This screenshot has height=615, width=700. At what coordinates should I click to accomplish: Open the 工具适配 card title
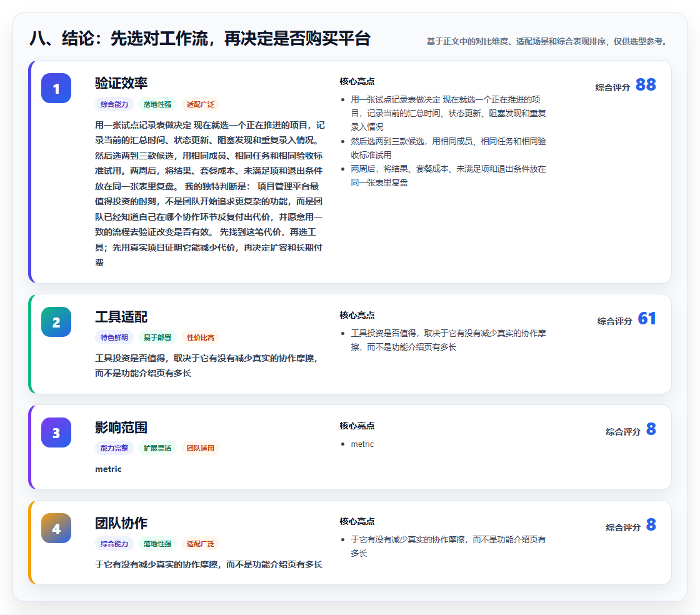[121, 317]
